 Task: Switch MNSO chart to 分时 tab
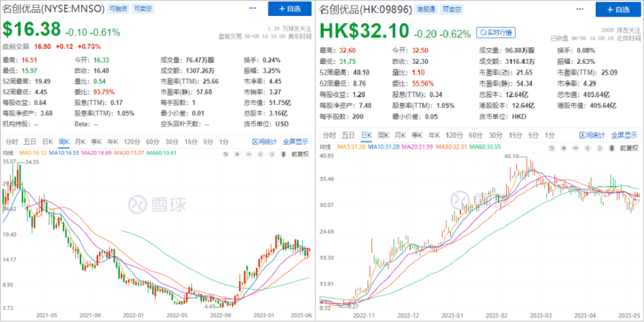[x=12, y=142]
